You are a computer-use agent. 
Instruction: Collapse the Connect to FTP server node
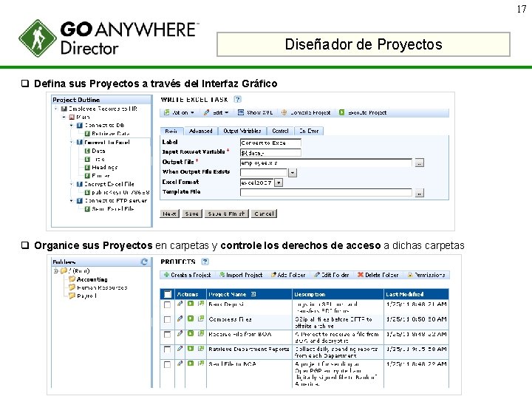tap(71, 201)
